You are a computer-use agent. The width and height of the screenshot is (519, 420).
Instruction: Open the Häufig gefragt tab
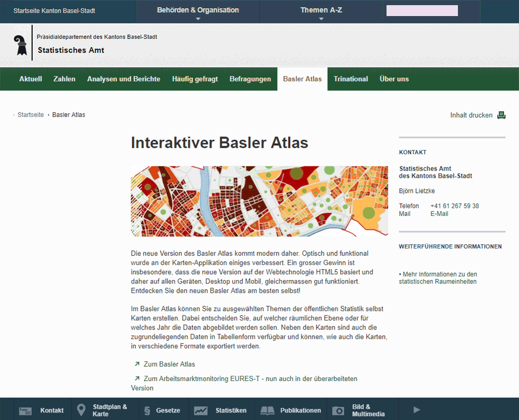(x=195, y=79)
